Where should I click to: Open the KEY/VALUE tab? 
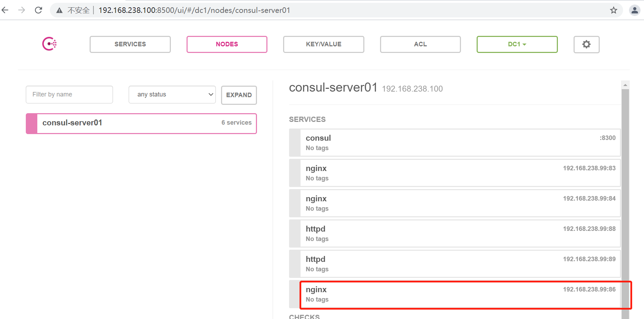(x=324, y=44)
